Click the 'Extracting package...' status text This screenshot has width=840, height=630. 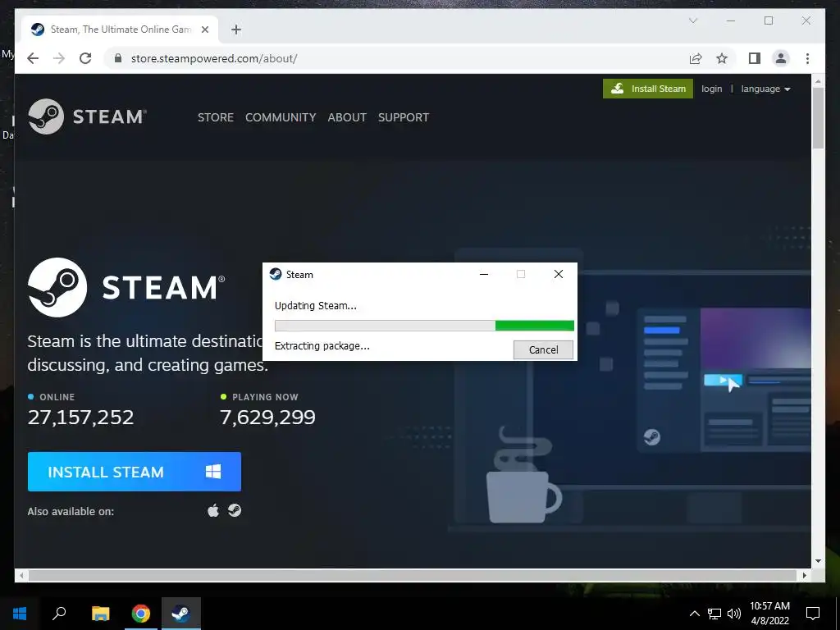tap(322, 346)
